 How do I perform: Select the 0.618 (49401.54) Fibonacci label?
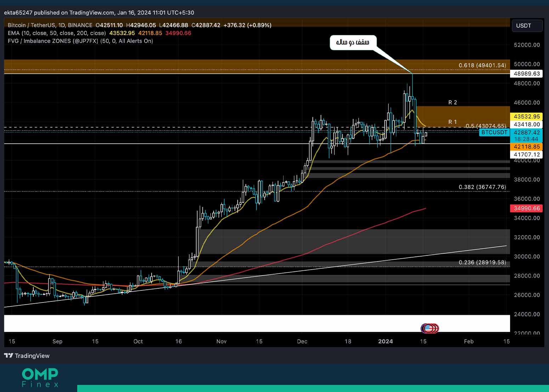click(482, 65)
